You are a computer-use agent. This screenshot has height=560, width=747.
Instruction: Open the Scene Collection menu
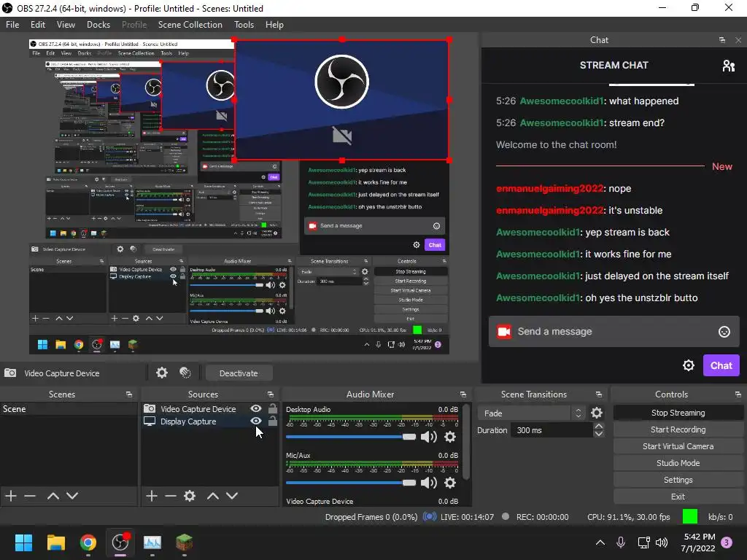190,25
